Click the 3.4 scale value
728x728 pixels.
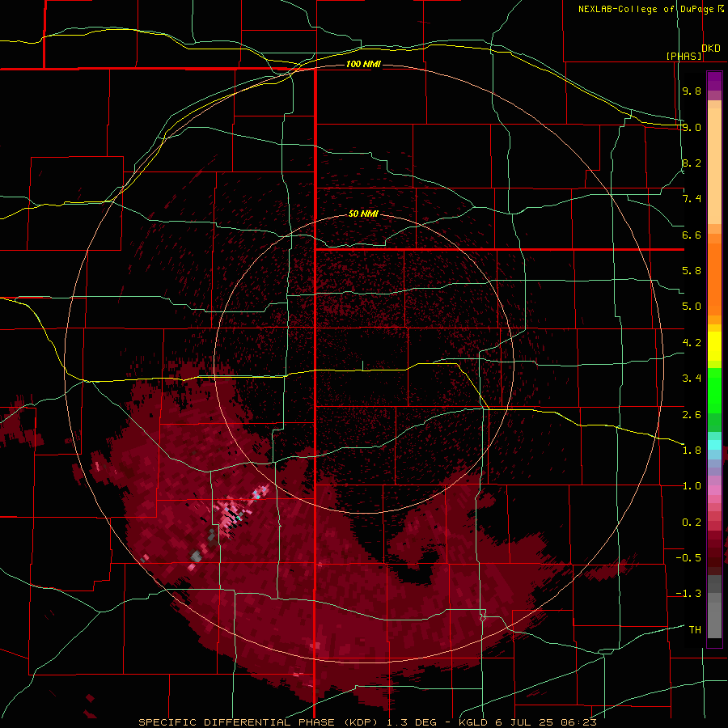pos(692,379)
